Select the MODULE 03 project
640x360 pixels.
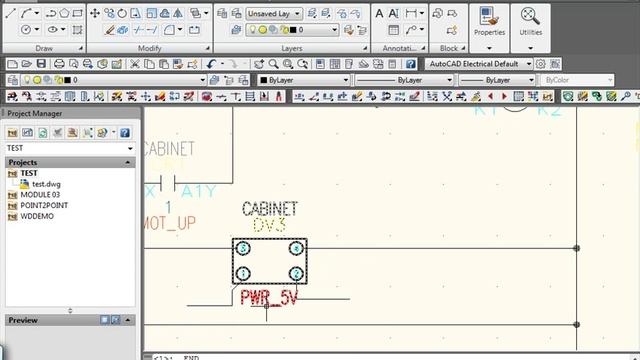click(40, 195)
